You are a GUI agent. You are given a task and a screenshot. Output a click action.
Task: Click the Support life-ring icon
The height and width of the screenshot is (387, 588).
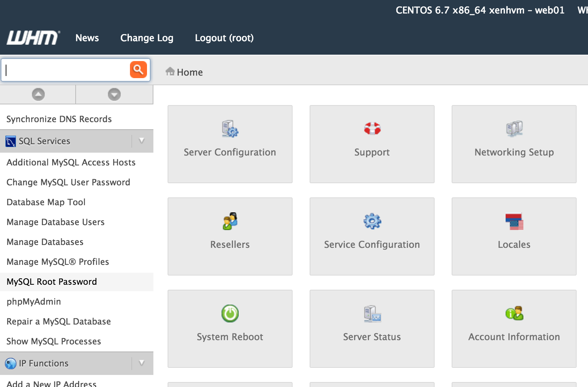[372, 129]
